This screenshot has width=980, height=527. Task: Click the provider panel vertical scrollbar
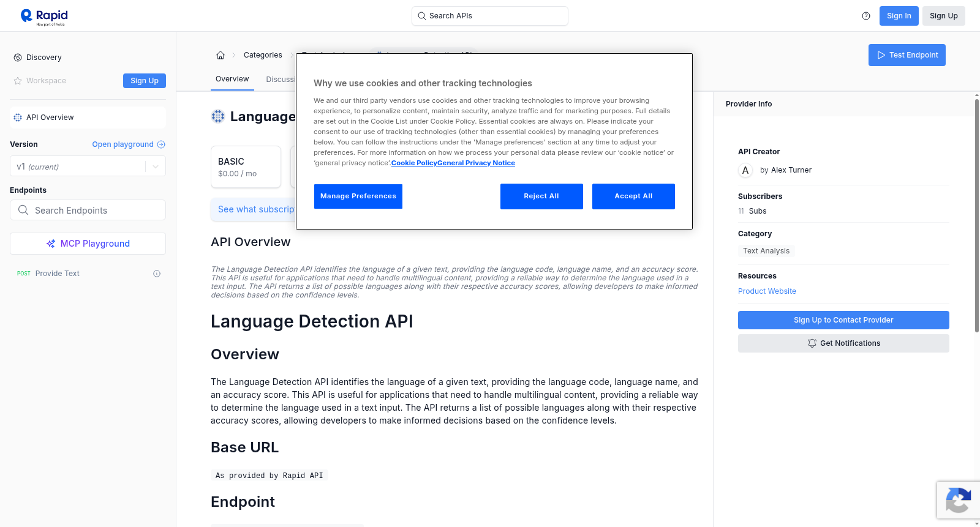(x=976, y=215)
